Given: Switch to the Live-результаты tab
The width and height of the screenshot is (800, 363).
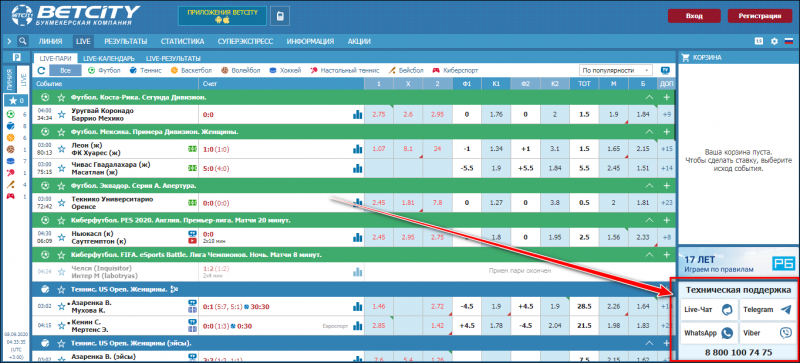Looking at the screenshot, I should click(x=173, y=58).
